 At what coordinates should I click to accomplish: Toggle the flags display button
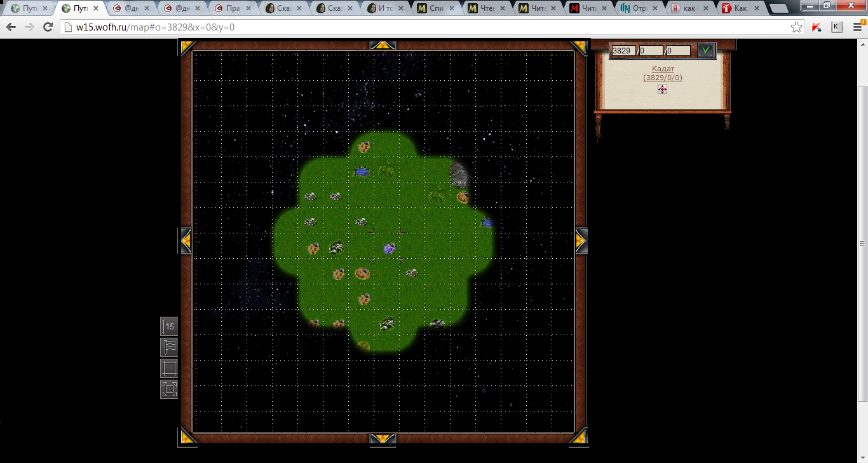pyautogui.click(x=169, y=347)
